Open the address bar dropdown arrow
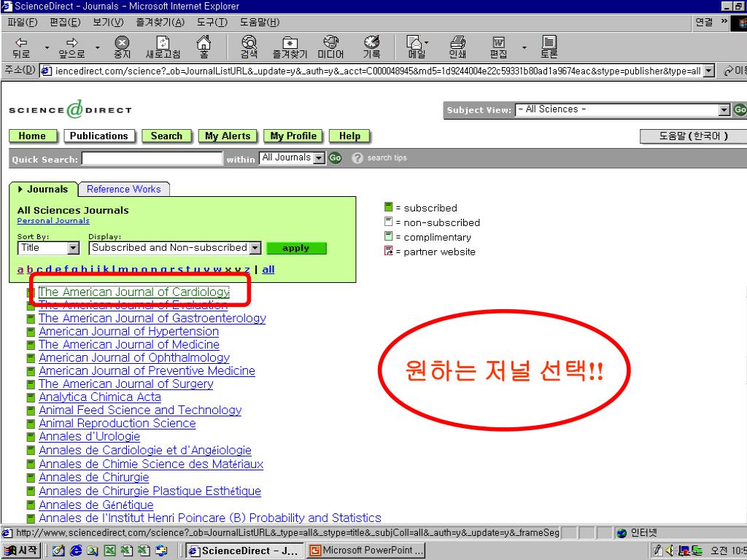This screenshot has width=747, height=560. coord(709,71)
